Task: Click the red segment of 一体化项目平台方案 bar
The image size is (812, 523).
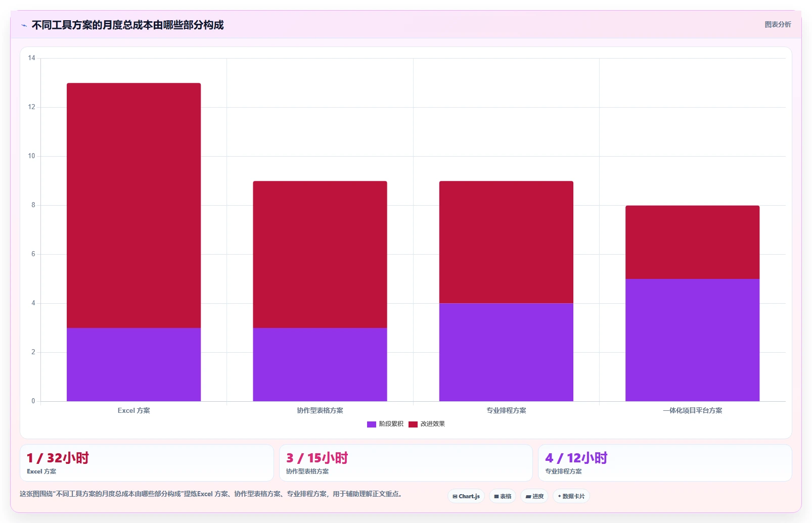Action: coord(692,242)
